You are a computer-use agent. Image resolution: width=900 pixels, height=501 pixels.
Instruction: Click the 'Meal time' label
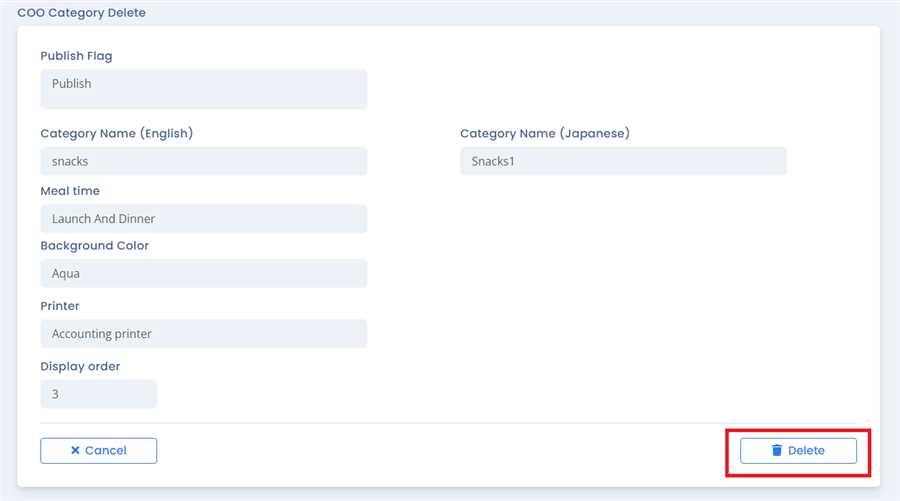pos(70,191)
